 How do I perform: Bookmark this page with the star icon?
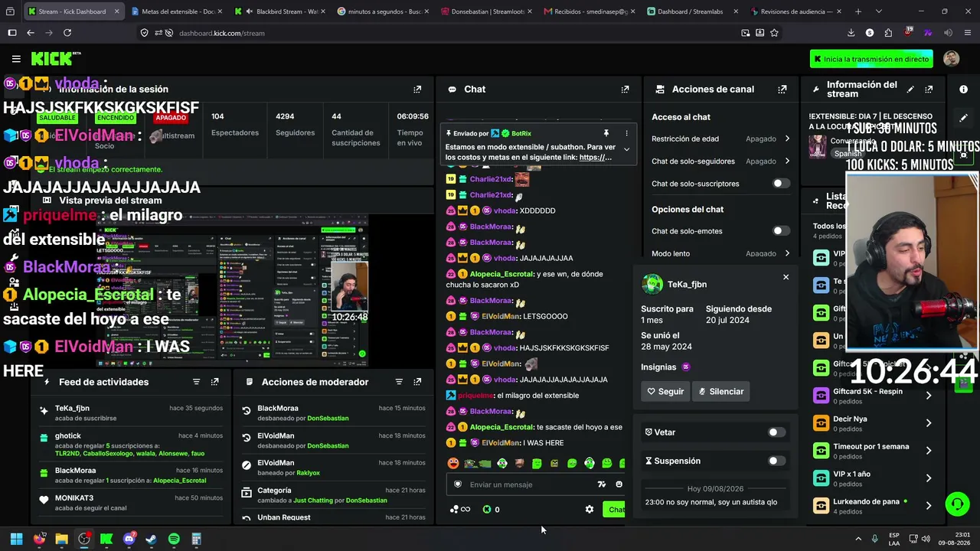click(774, 33)
